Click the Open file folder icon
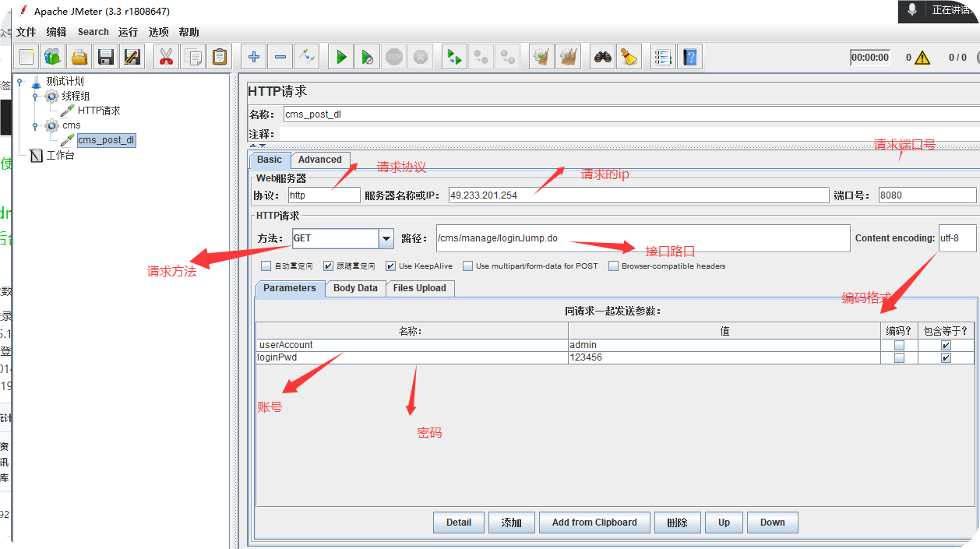 click(x=80, y=57)
